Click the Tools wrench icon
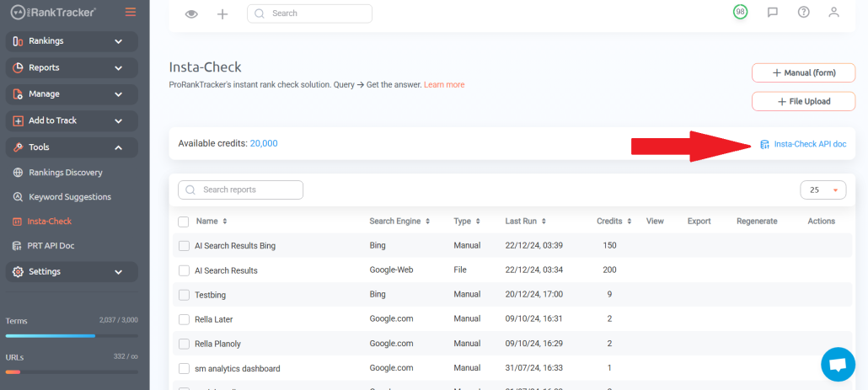The height and width of the screenshot is (390, 868). click(x=18, y=147)
